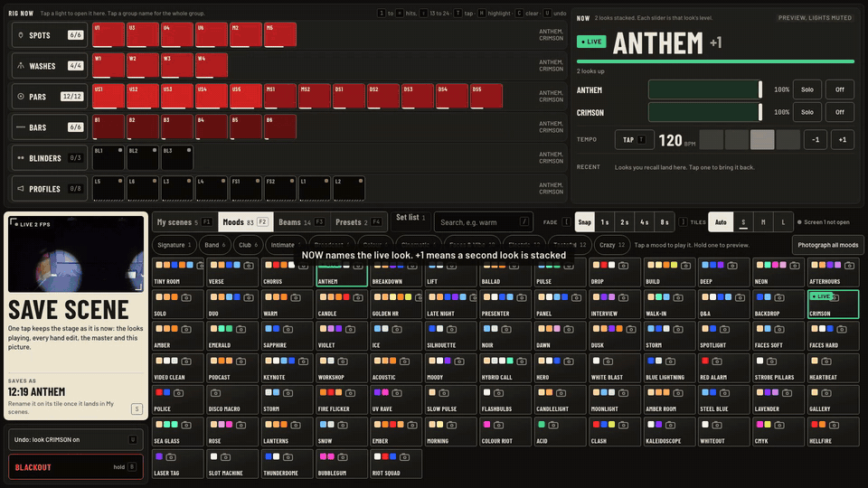Set tile size to L
Image resolution: width=868 pixels, height=488 pixels.
pyautogui.click(x=783, y=222)
